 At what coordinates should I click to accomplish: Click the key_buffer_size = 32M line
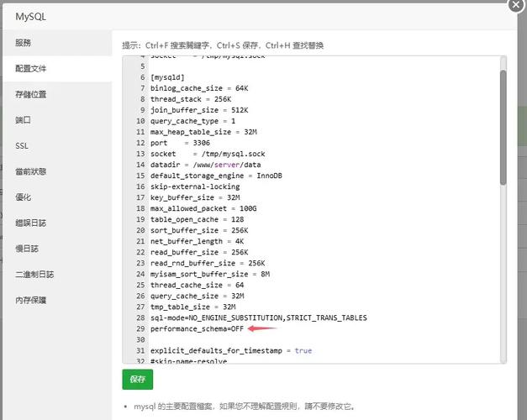tap(195, 197)
